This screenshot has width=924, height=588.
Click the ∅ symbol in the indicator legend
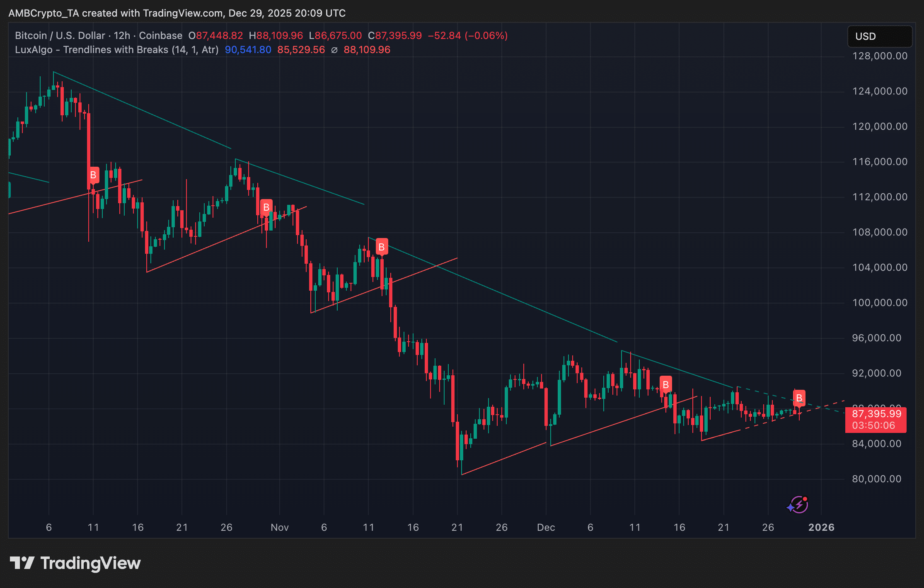click(334, 50)
